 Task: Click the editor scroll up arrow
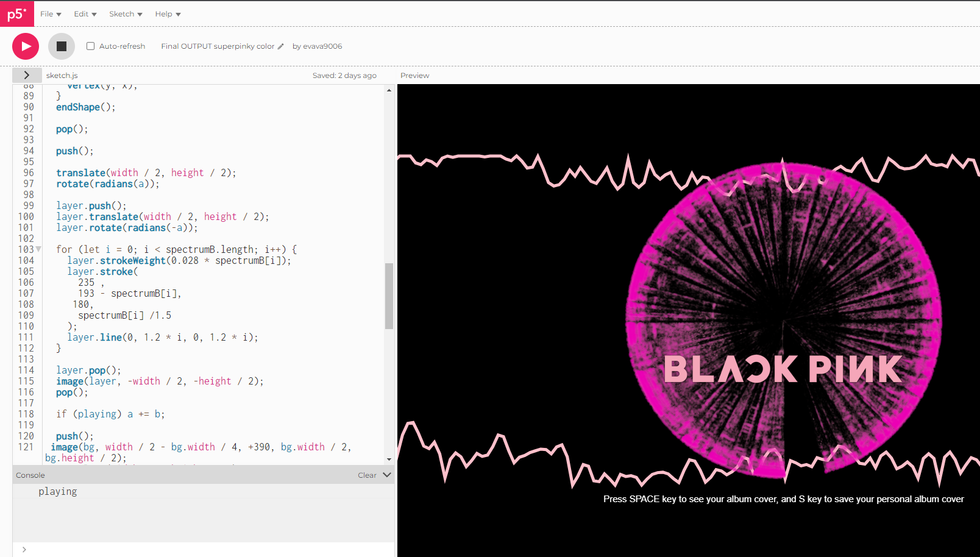(x=389, y=90)
